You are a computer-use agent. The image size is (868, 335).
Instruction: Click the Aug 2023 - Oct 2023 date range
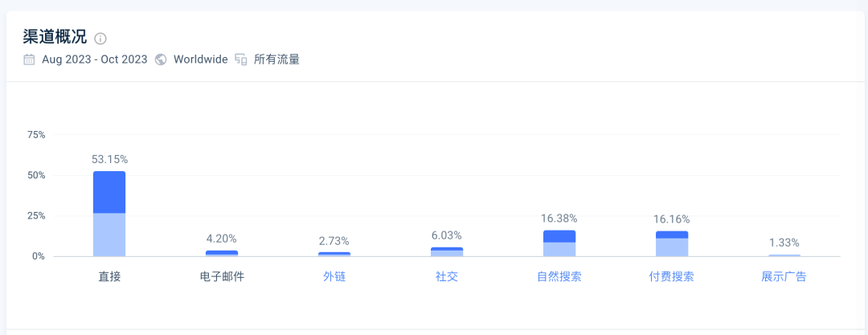[x=95, y=59]
